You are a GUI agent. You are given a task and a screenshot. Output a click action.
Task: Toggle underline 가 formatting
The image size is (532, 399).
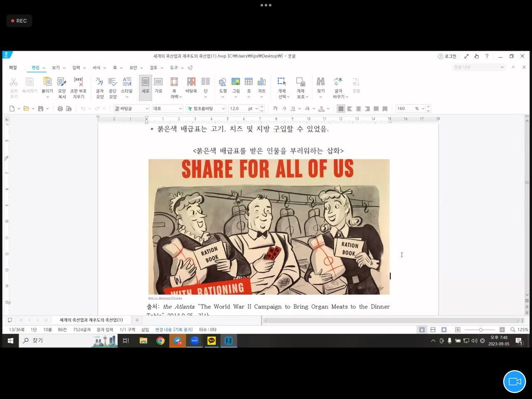[293, 108]
